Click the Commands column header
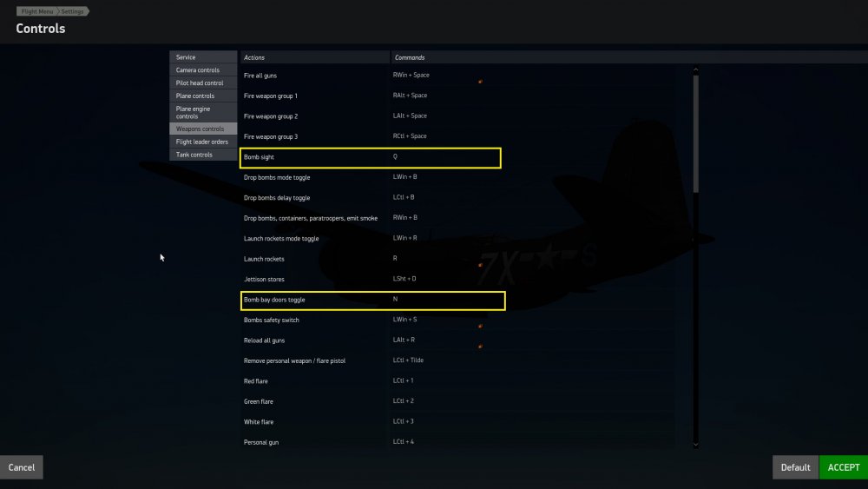This screenshot has height=489, width=868. (x=410, y=57)
